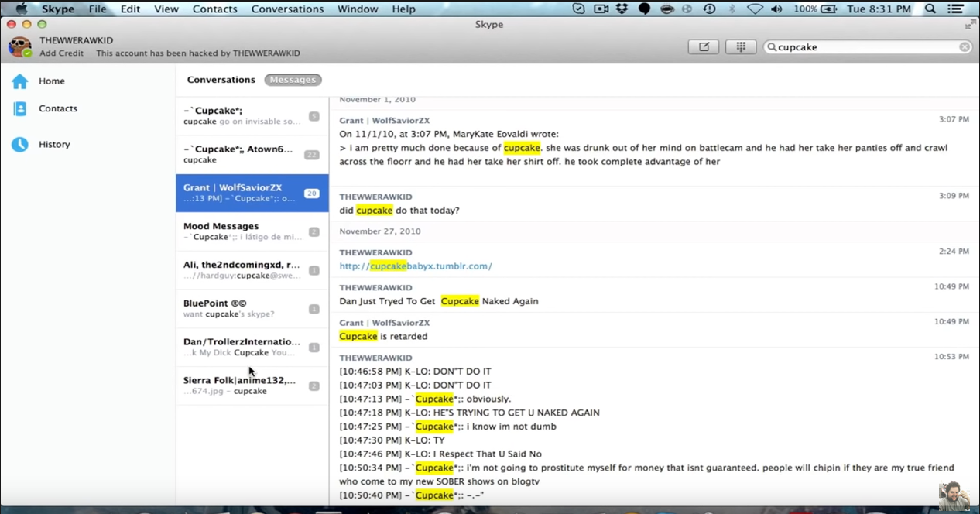Open the File menu
Screen dimensions: 980x514
pyautogui.click(x=98, y=9)
